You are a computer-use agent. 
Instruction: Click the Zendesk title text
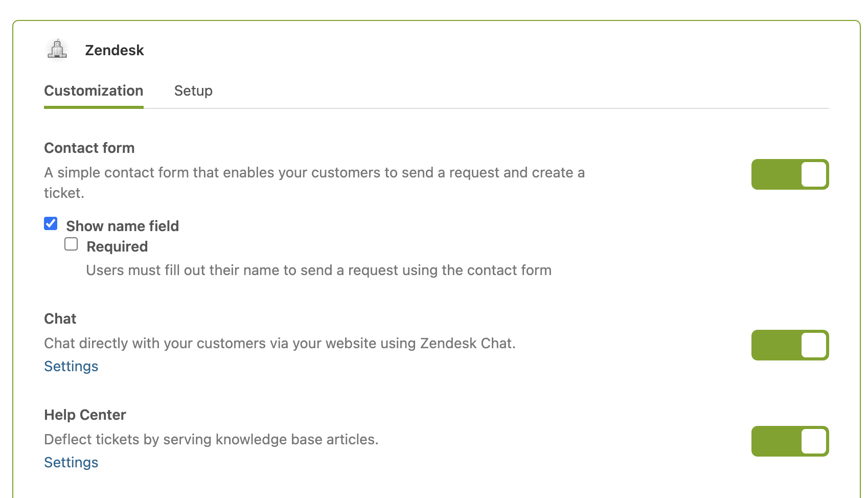pyautogui.click(x=115, y=50)
